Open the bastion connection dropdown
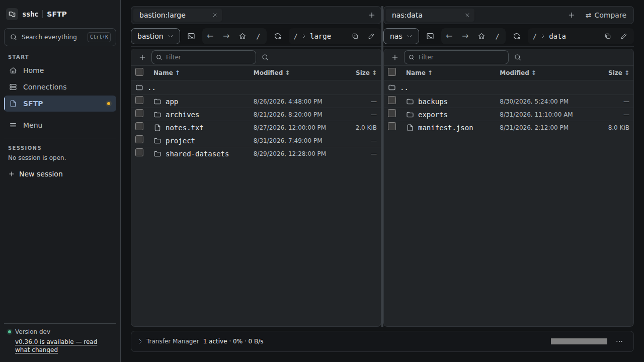Screen dimensions: 644x362 [155, 36]
